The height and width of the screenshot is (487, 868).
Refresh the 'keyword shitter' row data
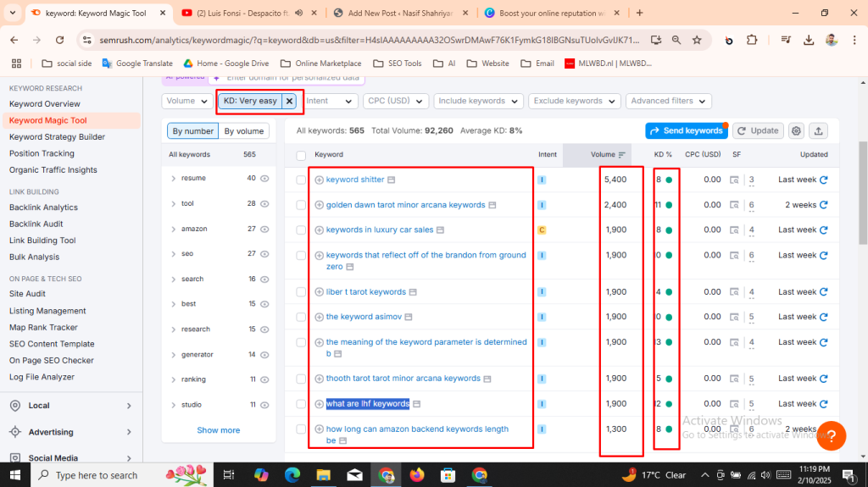824,180
